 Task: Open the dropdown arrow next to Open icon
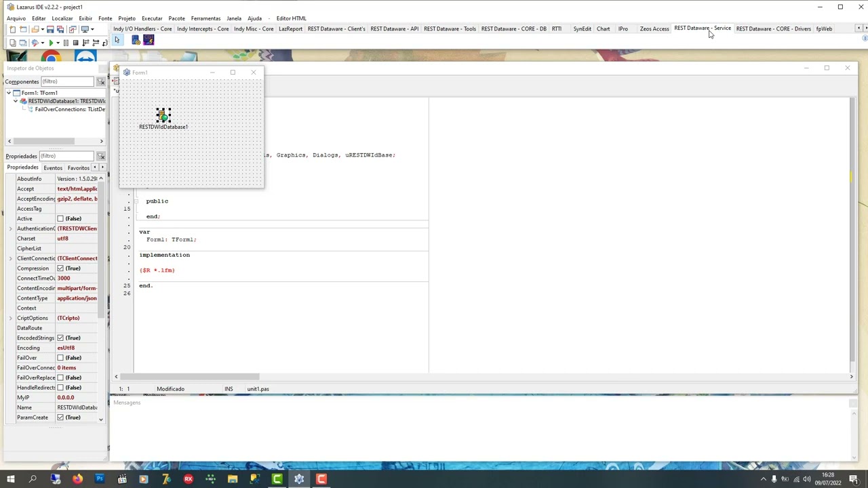(43, 30)
